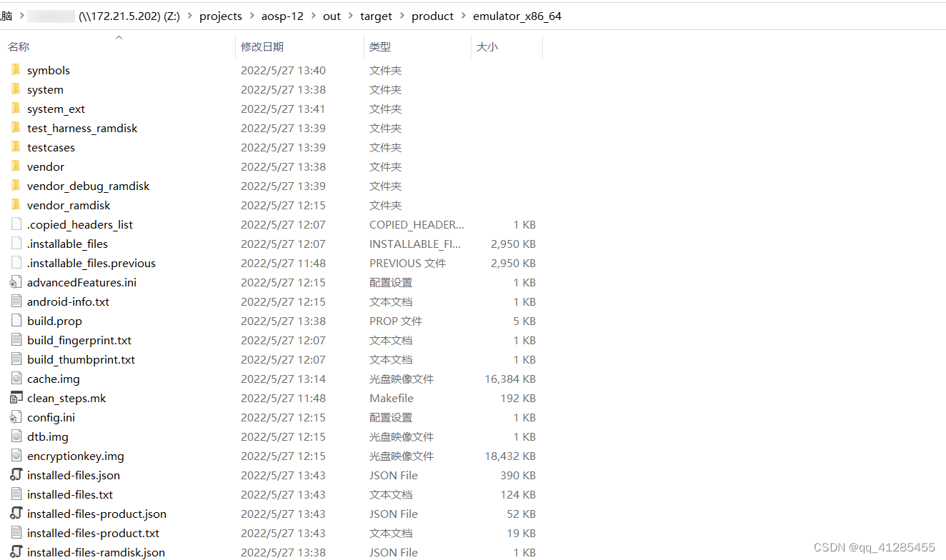Open installed-files.json JSON file icon
Image resolution: width=946 pixels, height=560 pixels.
(x=16, y=475)
